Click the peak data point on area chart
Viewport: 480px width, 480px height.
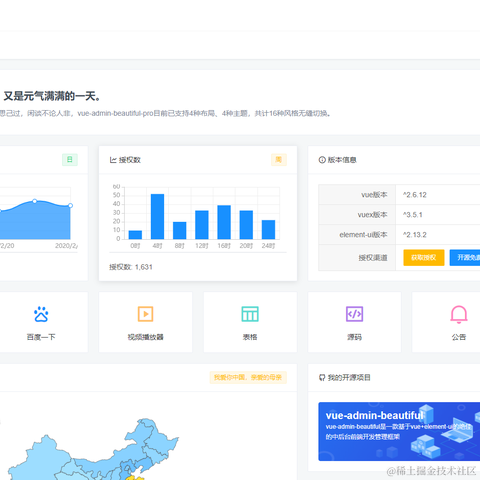tap(35, 201)
